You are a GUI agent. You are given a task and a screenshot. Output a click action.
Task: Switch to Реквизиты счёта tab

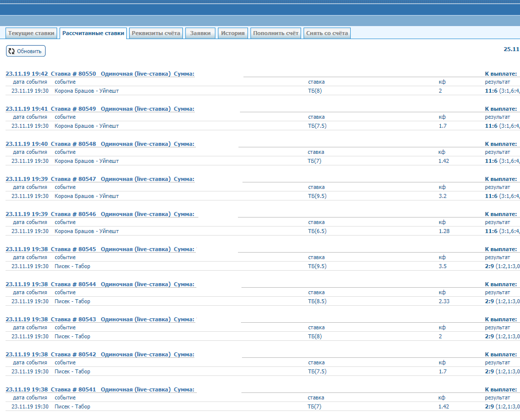pyautogui.click(x=156, y=34)
